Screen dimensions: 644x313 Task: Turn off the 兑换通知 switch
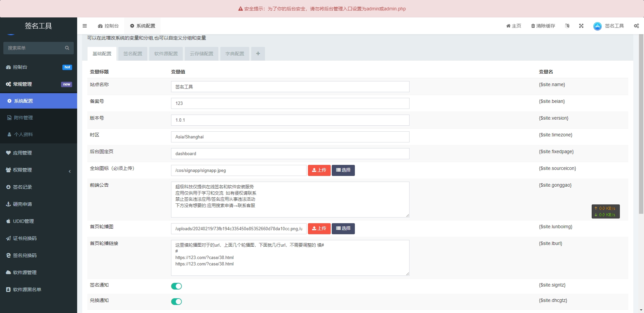[x=176, y=302]
